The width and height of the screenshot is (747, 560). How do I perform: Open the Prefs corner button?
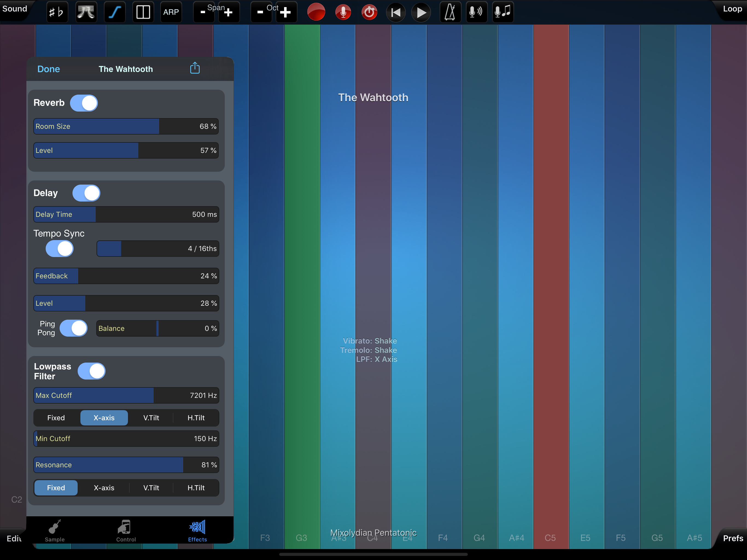[x=733, y=538]
